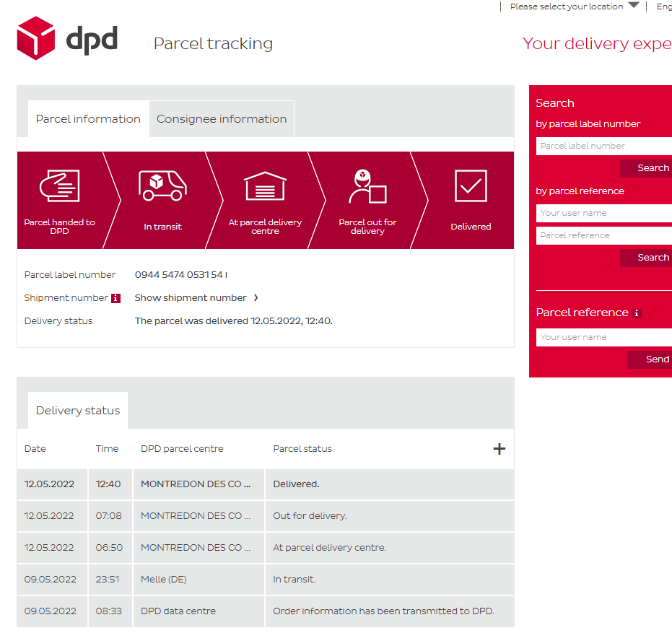Expand Show shipment number link

(196, 298)
